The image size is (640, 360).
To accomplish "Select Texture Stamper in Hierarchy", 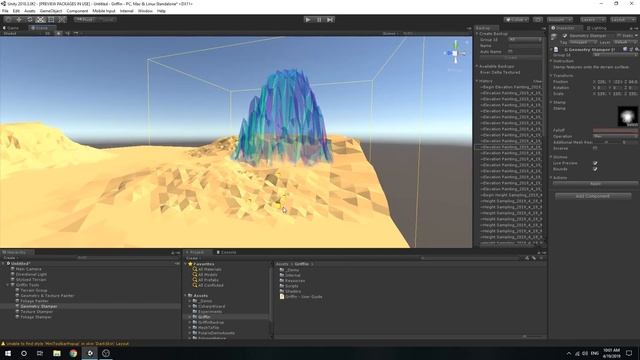I will tap(36, 311).
